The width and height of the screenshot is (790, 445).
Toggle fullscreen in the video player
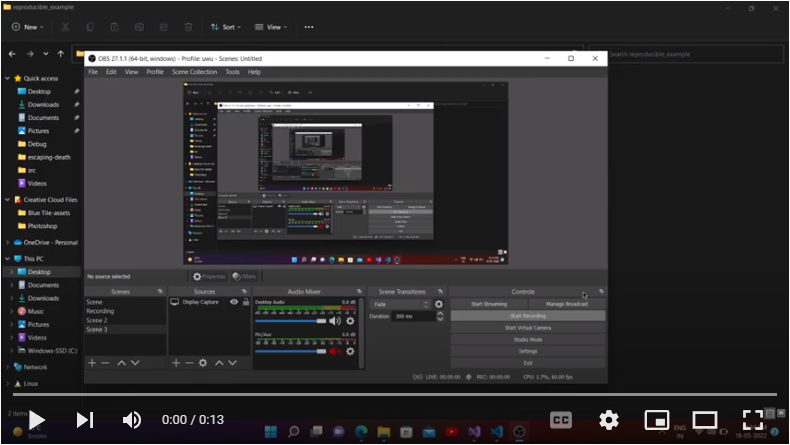click(753, 420)
